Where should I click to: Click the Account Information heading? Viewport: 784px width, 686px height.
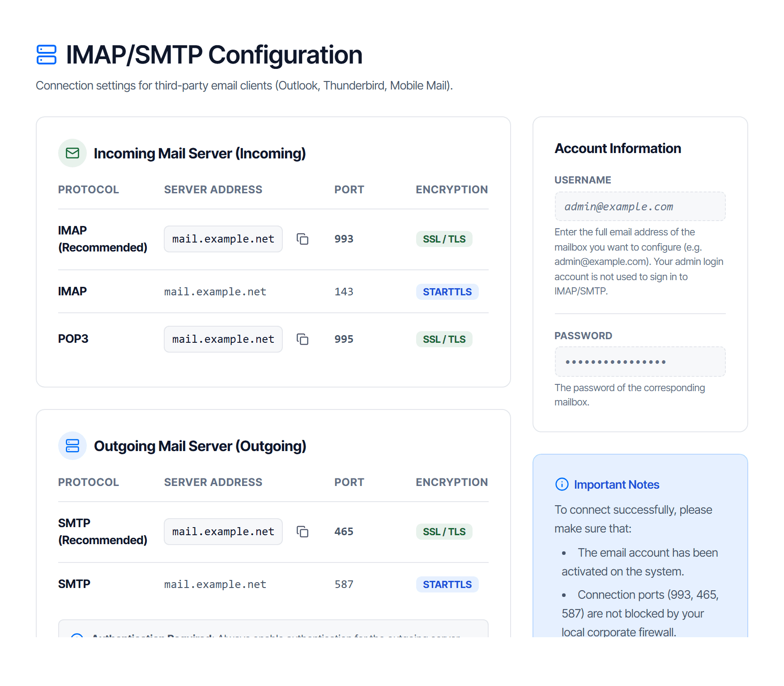click(618, 148)
